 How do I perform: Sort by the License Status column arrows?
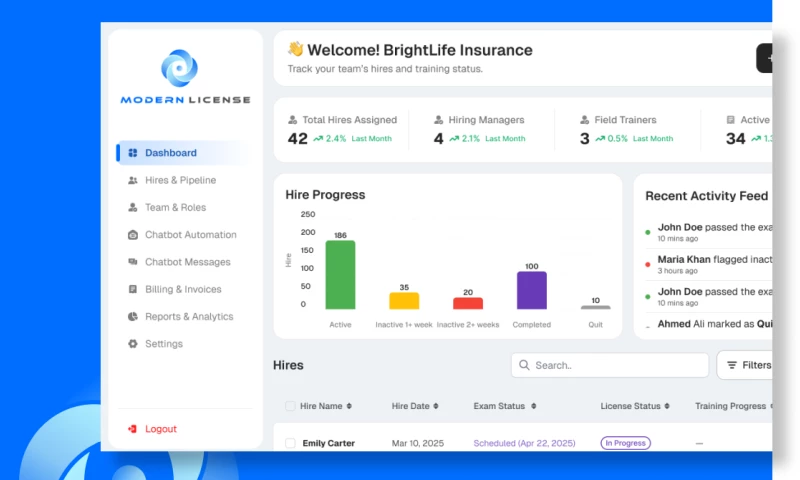pos(667,406)
